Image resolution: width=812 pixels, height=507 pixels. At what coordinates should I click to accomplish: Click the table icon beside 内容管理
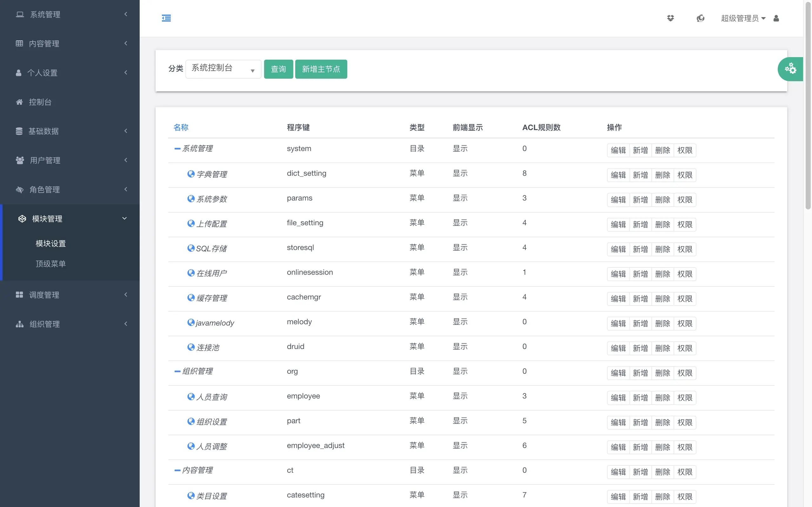(x=19, y=43)
